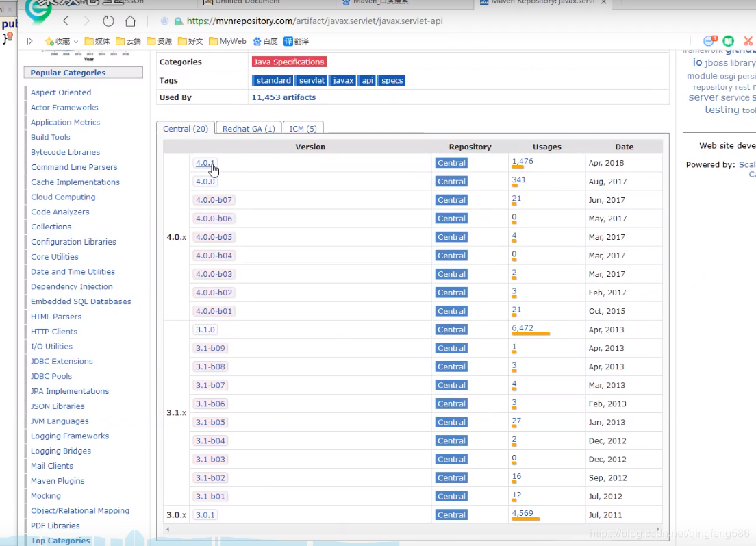
Task: Open the Logging Frameworks category
Action: click(x=69, y=436)
